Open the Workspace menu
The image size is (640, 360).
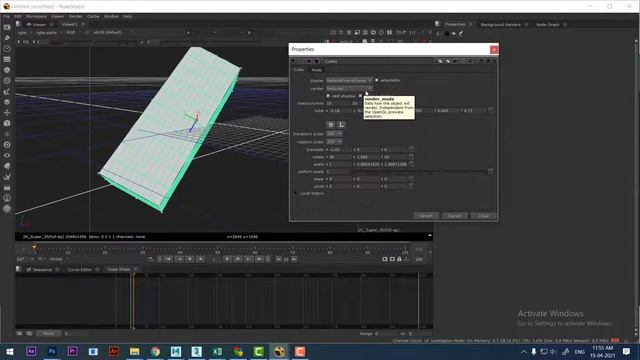(36, 16)
